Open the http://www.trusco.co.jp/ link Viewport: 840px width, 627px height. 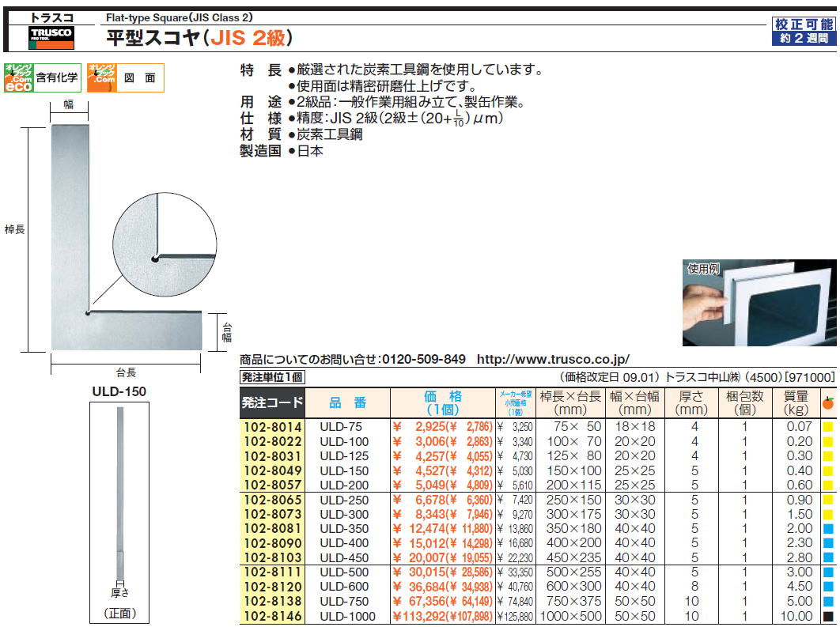tap(553, 359)
